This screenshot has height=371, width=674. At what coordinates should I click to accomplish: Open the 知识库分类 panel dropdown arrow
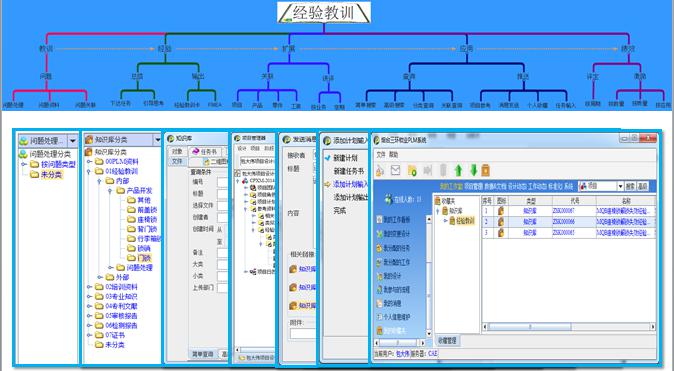(x=157, y=140)
